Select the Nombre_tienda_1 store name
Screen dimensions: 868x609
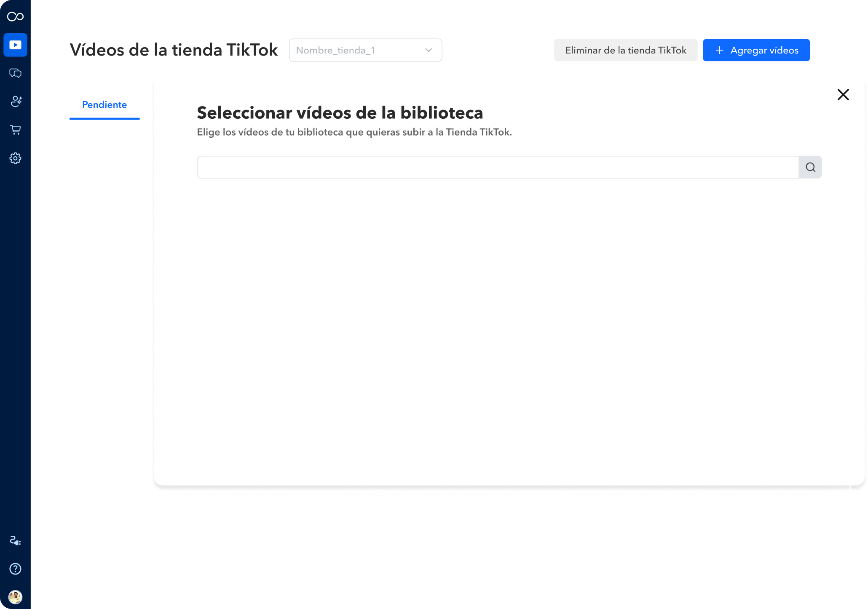(335, 50)
